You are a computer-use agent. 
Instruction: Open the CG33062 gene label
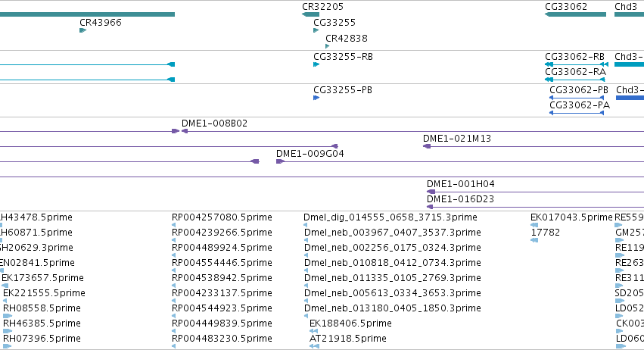[x=566, y=7]
